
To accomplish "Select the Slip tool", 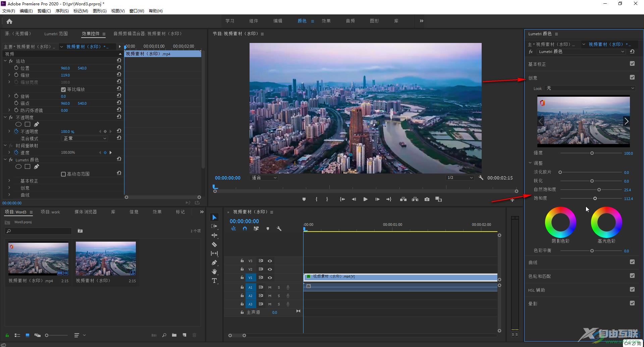I will point(214,253).
